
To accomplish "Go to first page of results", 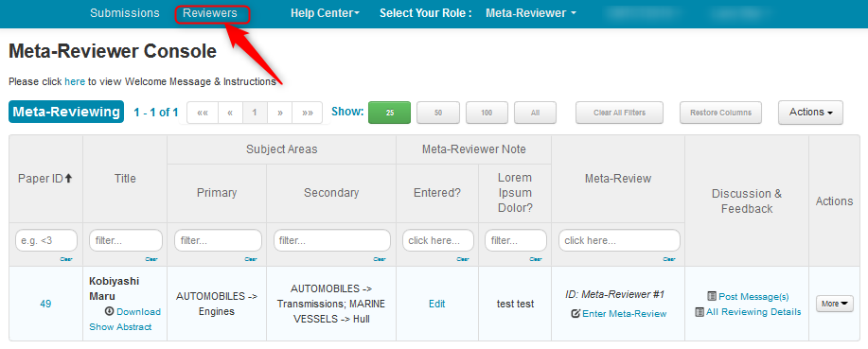I will [x=203, y=113].
